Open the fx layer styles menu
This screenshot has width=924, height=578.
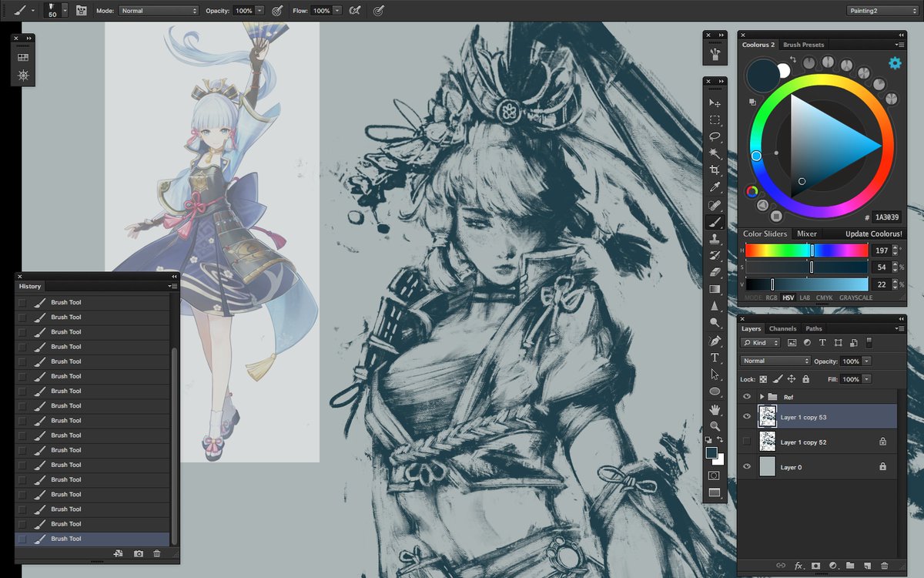click(798, 566)
